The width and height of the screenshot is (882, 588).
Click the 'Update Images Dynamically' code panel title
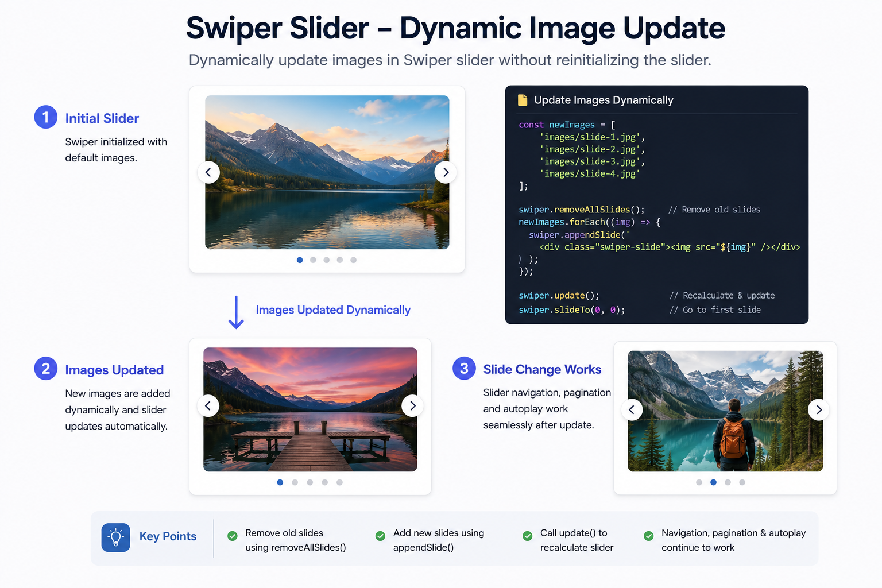pos(604,100)
